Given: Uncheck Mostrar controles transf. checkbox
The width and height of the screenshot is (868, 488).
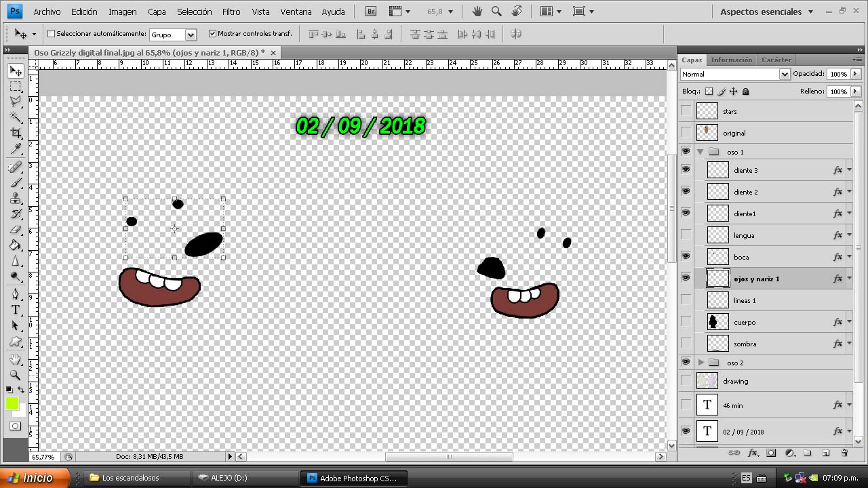Looking at the screenshot, I should [212, 34].
